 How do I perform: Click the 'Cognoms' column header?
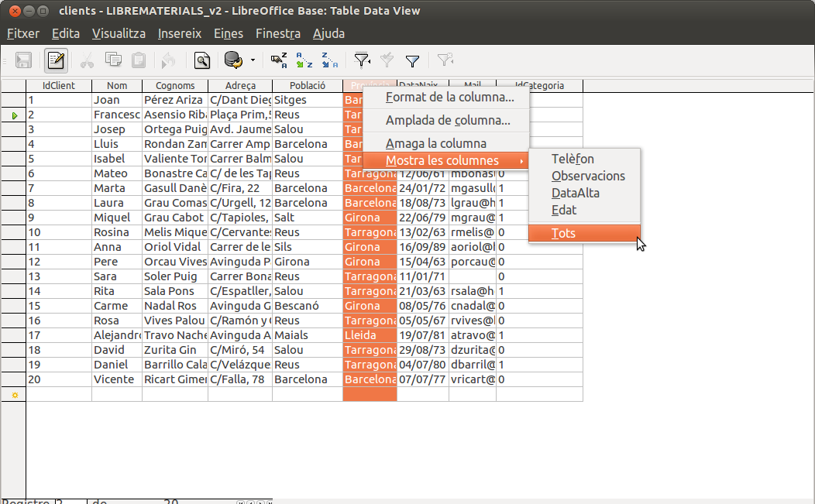175,86
